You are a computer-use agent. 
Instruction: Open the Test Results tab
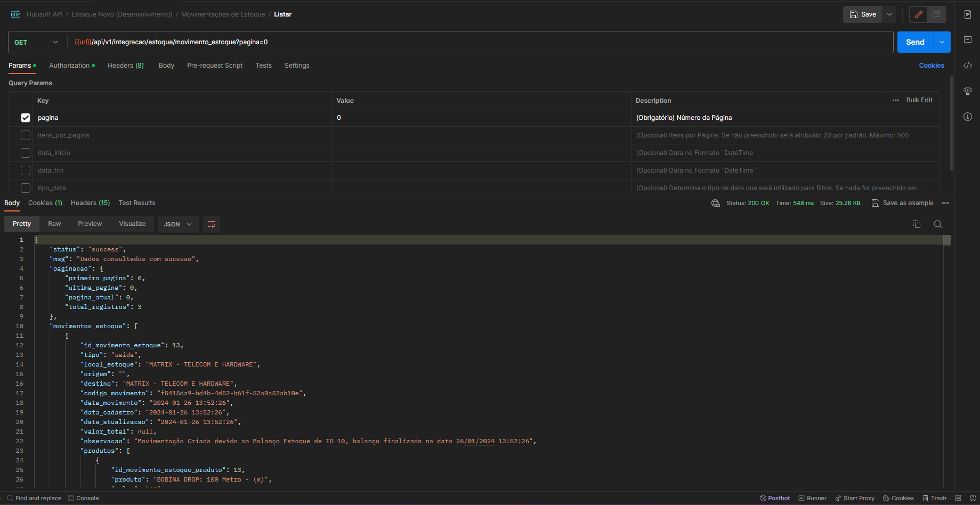tap(137, 203)
